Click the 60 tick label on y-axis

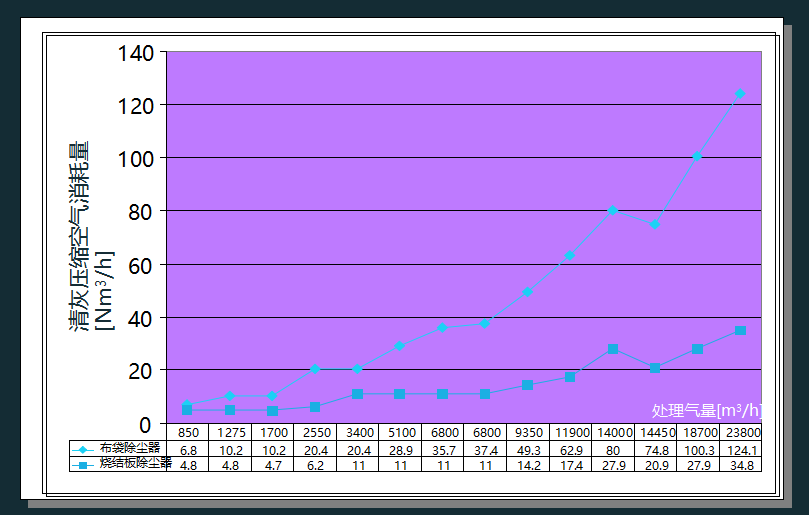tap(140, 266)
